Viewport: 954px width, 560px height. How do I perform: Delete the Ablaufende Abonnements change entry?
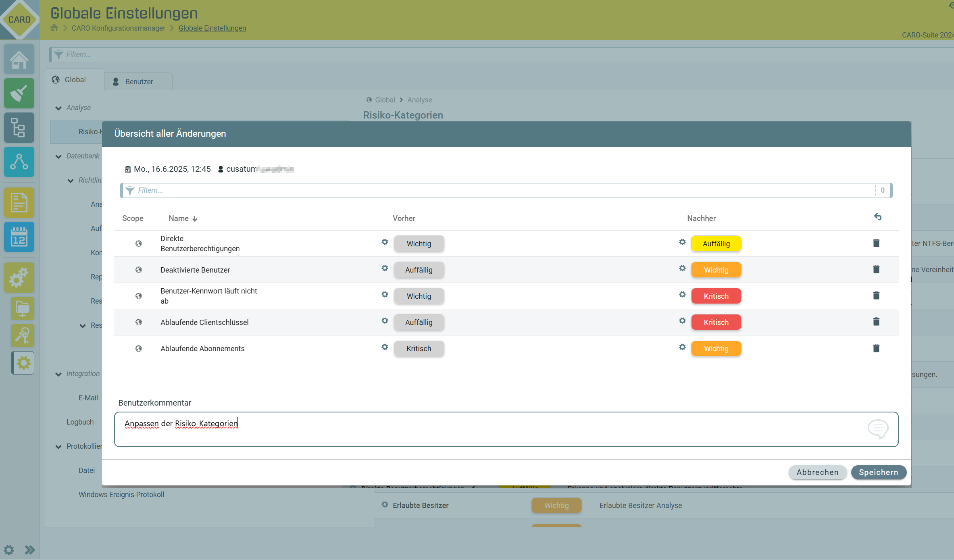click(x=876, y=348)
